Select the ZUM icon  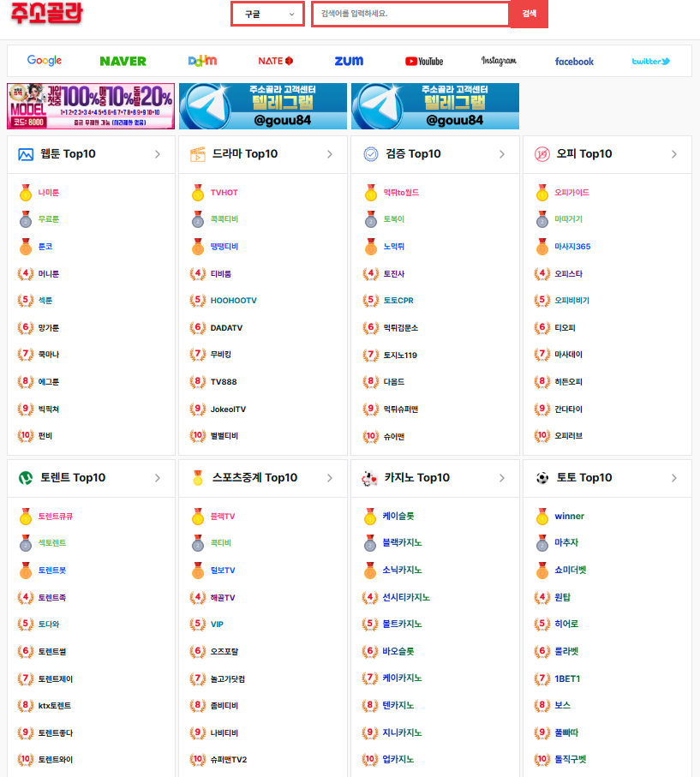pyautogui.click(x=350, y=61)
